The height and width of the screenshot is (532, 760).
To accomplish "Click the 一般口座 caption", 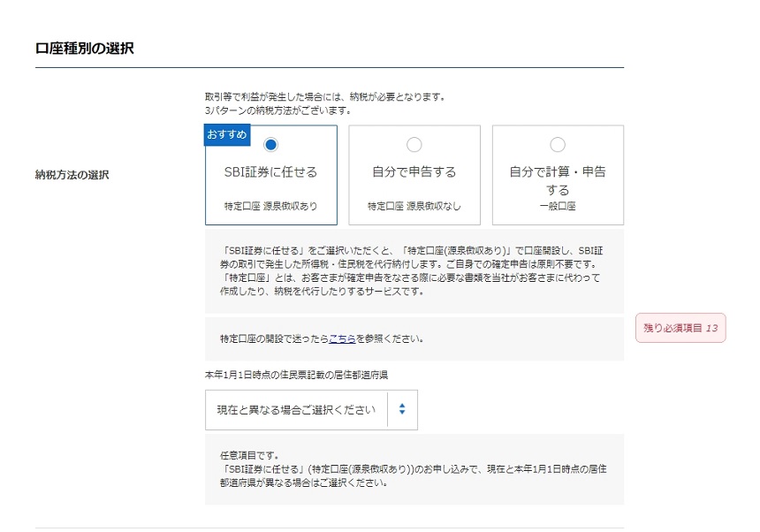I will click(558, 206).
